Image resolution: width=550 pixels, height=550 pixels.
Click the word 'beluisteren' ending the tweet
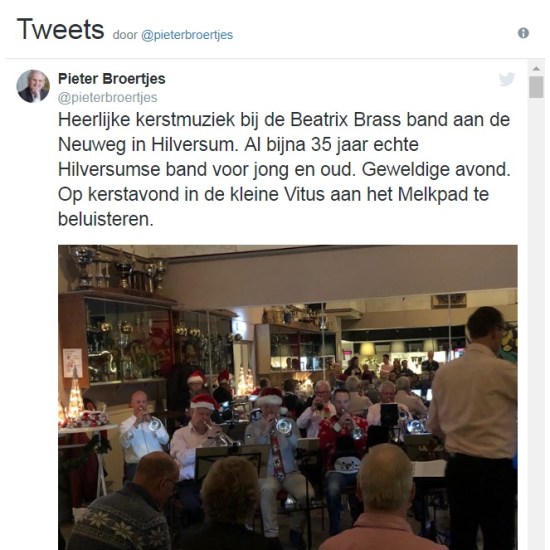106,220
